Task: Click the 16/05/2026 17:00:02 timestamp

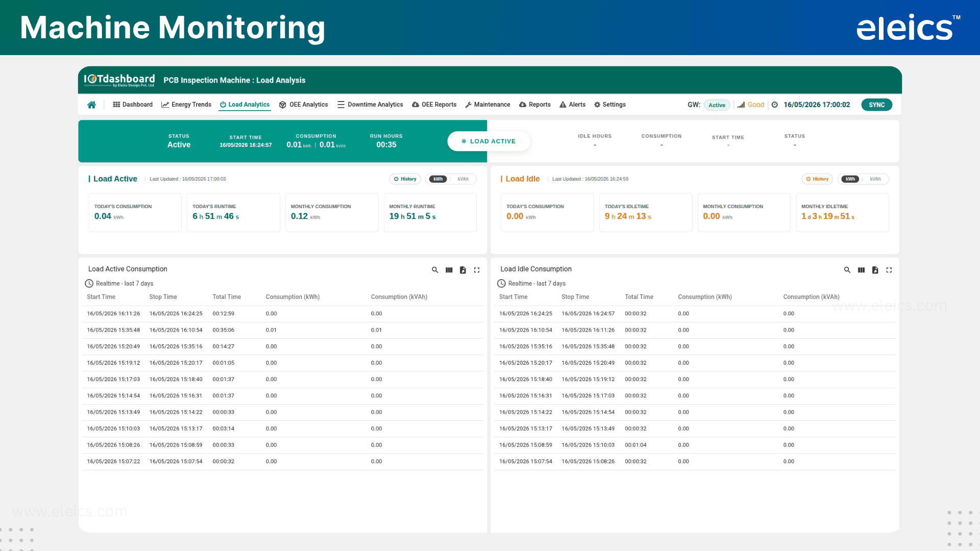Action: click(x=817, y=105)
